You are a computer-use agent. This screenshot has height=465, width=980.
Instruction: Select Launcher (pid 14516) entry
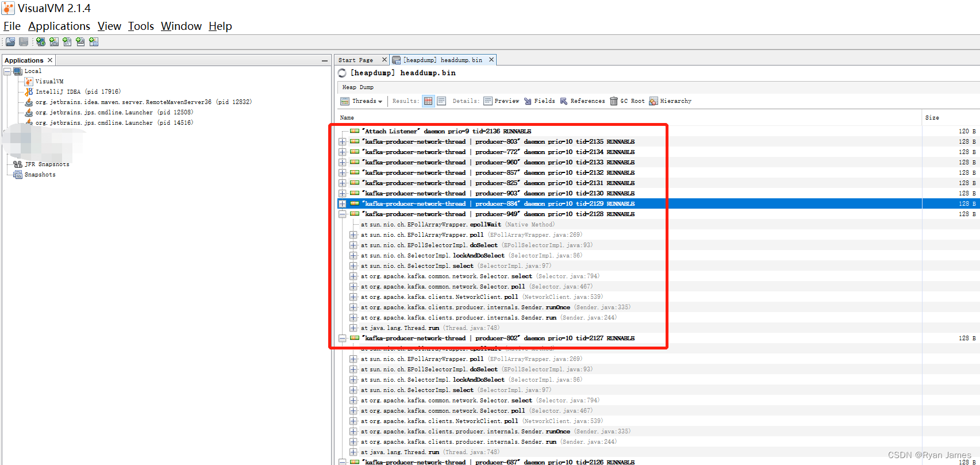coord(114,123)
